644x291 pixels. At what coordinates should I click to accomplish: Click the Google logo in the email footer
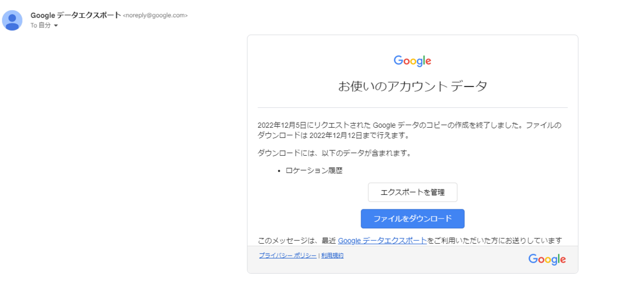(547, 260)
